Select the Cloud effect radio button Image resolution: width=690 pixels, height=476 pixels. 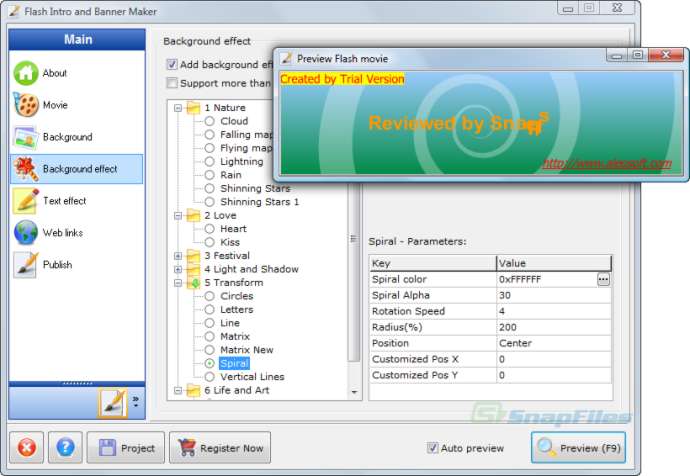tap(209, 121)
